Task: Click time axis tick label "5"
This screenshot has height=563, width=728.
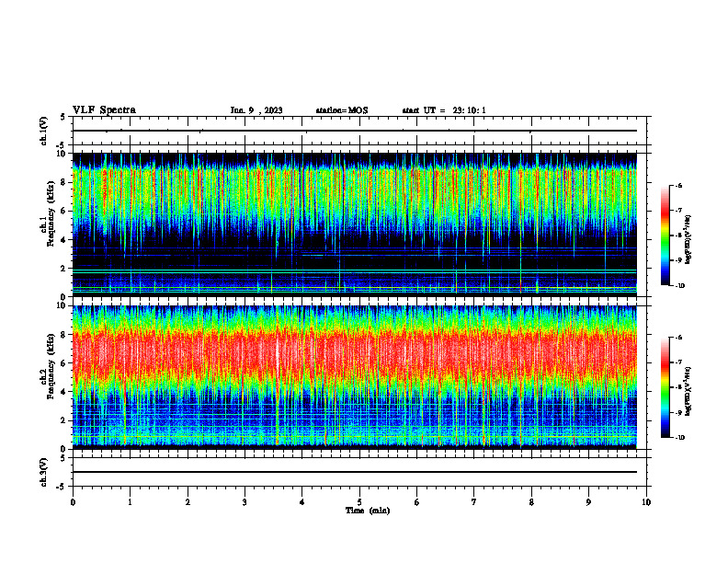Action: click(x=359, y=502)
